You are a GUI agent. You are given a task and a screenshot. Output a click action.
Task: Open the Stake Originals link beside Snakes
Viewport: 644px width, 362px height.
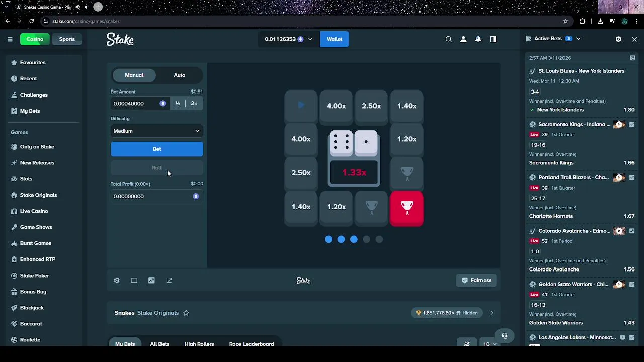[158, 313]
